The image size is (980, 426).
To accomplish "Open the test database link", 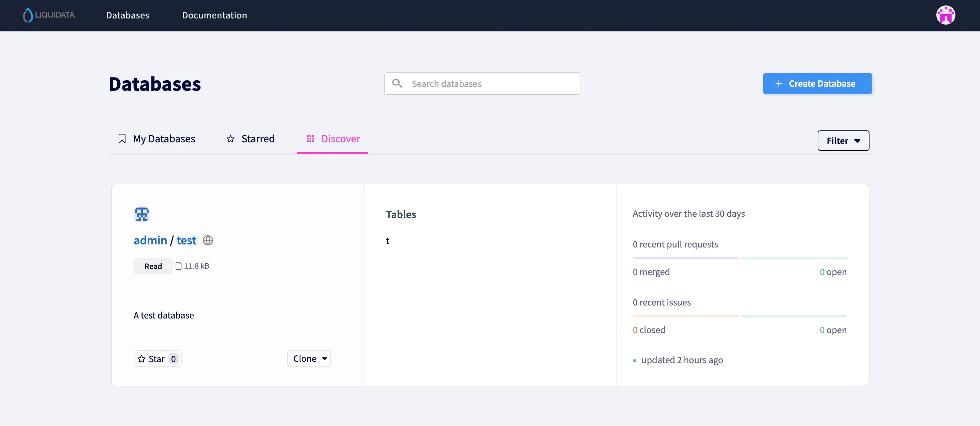I will tap(186, 240).
